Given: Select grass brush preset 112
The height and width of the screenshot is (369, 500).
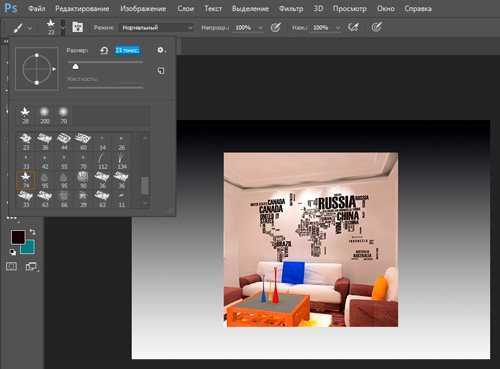Looking at the screenshot, I should pos(102,161).
